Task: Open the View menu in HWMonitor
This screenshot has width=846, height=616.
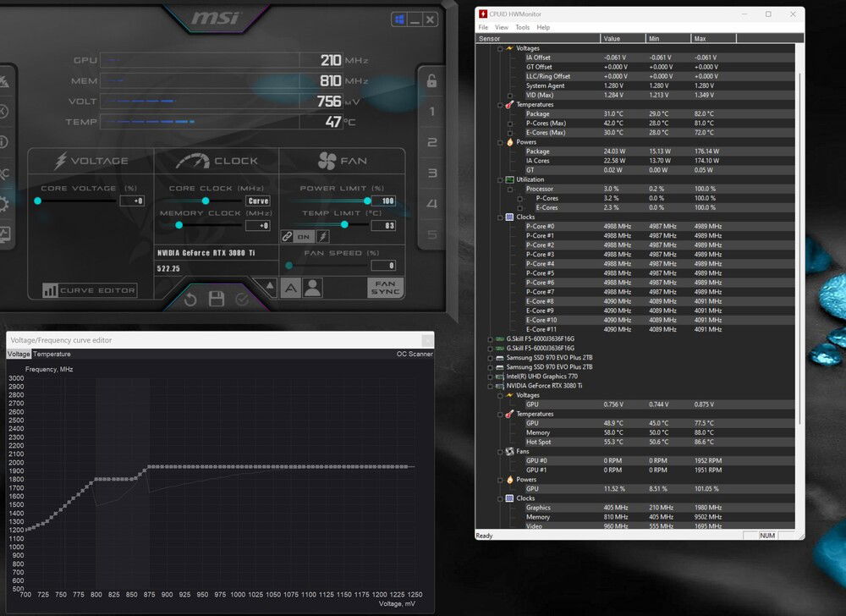Action: [501, 28]
